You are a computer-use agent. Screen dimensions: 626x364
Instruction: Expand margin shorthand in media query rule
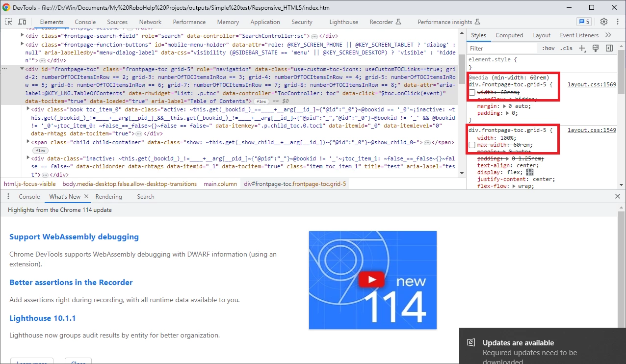click(x=504, y=106)
